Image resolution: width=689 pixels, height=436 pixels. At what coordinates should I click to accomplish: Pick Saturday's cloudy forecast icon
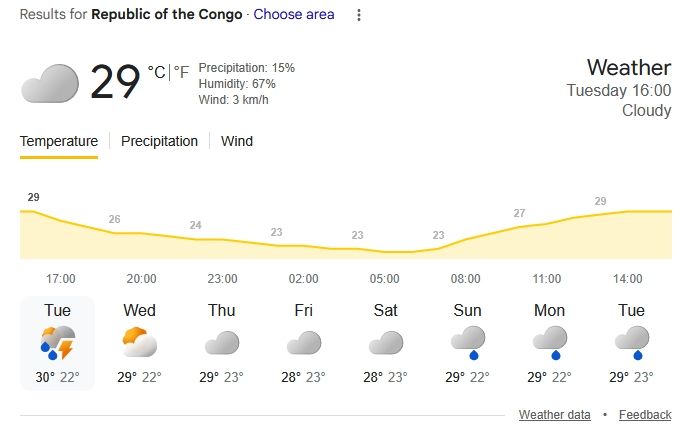coord(386,343)
